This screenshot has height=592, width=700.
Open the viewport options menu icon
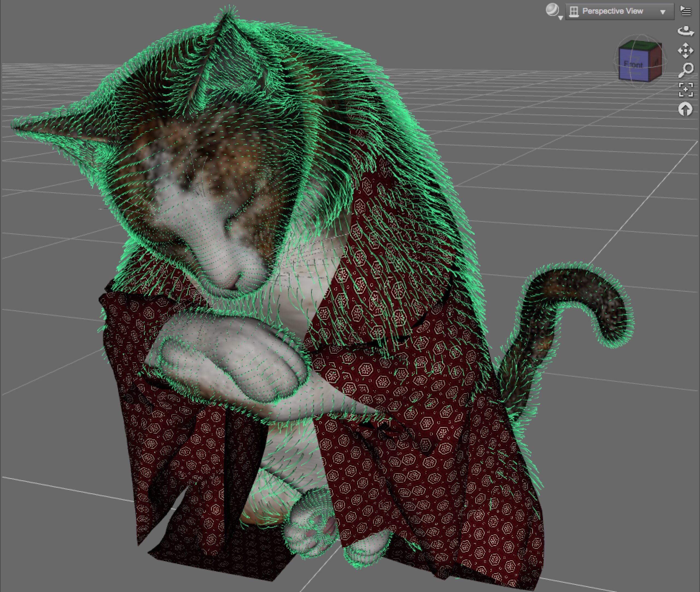(x=686, y=11)
